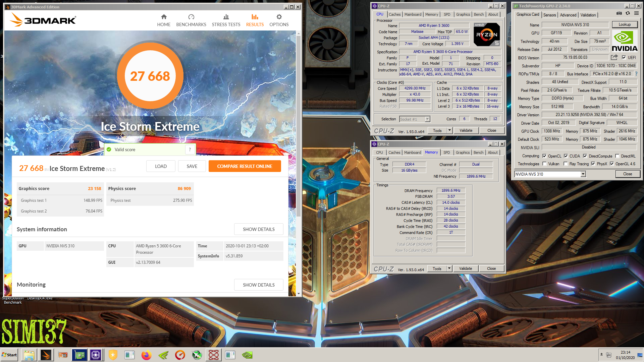The height and width of the screenshot is (362, 644).
Task: Open Tools dropdown arrow in CPU-Z CPU window
Action: pos(450,130)
